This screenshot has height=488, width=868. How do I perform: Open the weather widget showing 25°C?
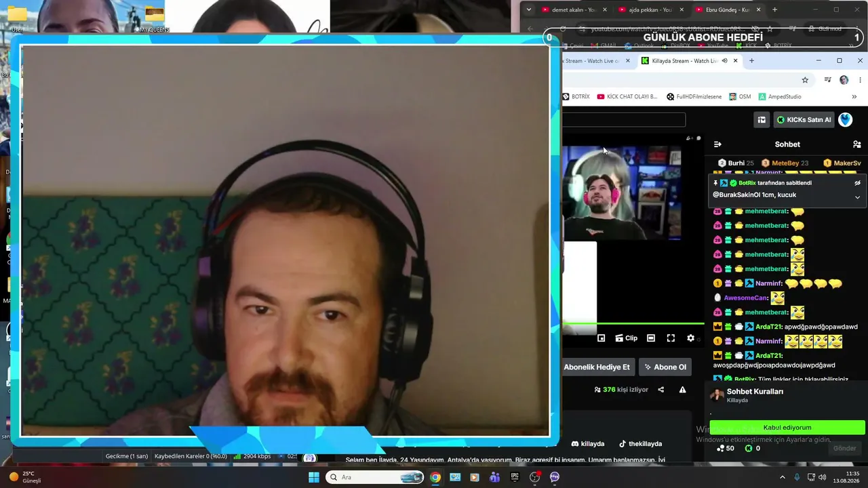click(x=25, y=477)
